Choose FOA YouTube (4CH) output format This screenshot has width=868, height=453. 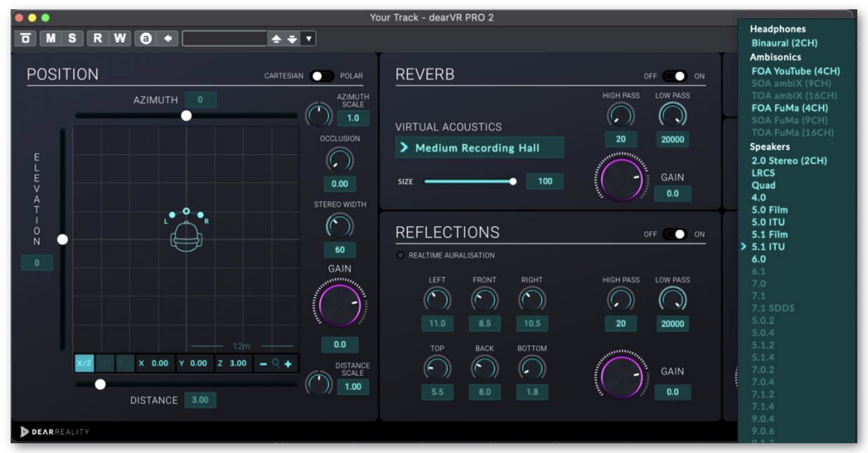(x=796, y=71)
